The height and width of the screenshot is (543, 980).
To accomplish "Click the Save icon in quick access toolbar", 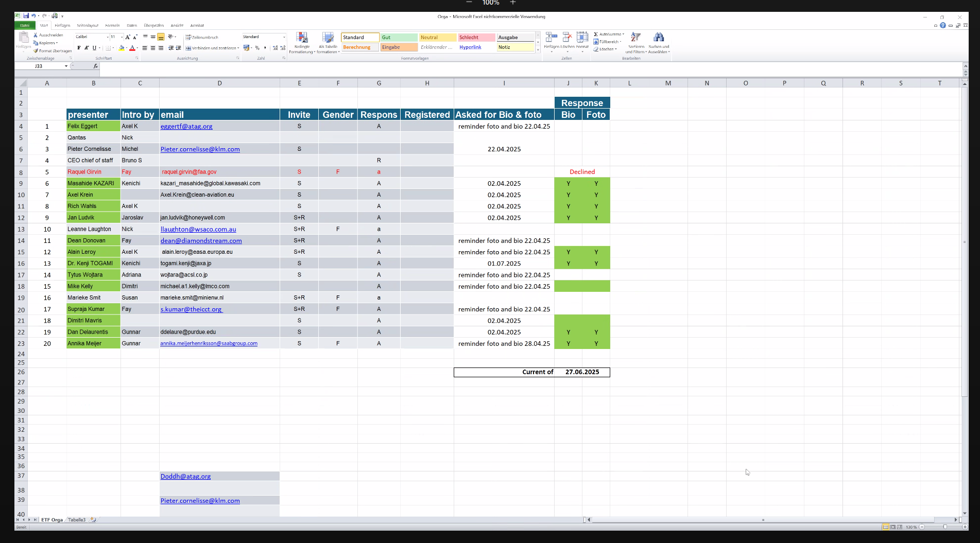I will 26,16.
